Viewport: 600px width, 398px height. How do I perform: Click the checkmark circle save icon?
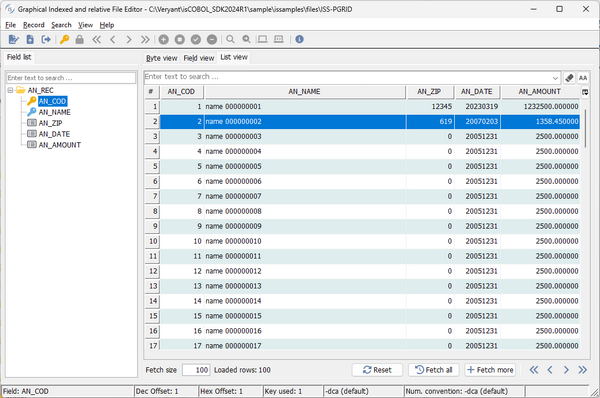point(196,39)
